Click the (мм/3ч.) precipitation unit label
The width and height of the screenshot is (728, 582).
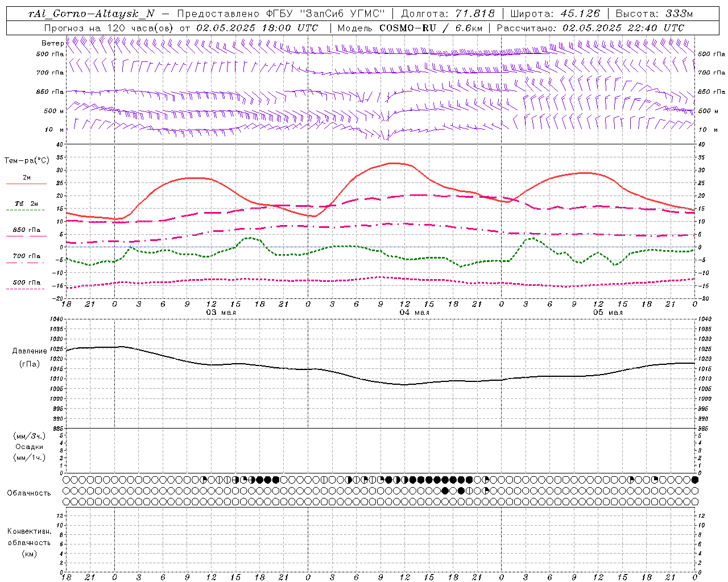coord(30,436)
